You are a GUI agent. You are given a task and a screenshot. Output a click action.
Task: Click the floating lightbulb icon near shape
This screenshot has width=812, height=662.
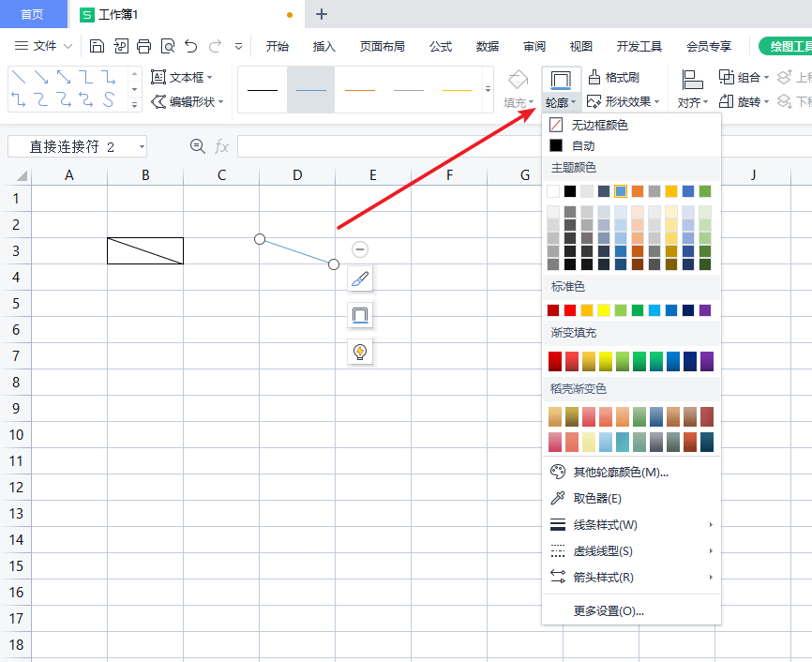point(360,352)
